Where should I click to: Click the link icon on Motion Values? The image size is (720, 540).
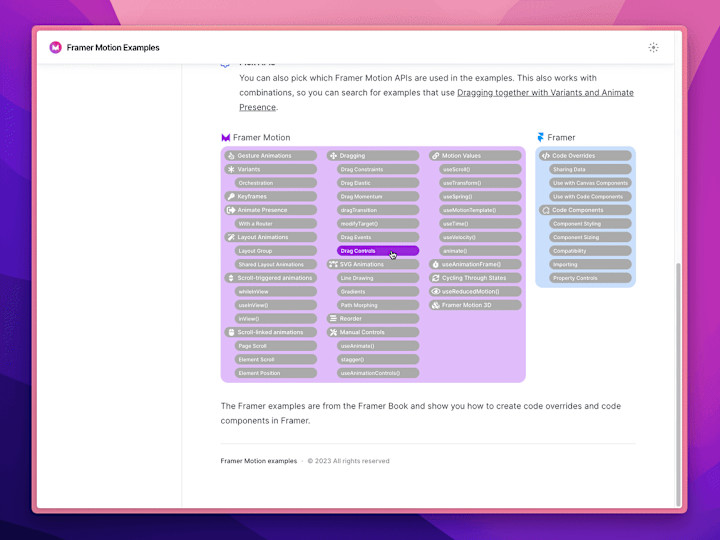[435, 156]
